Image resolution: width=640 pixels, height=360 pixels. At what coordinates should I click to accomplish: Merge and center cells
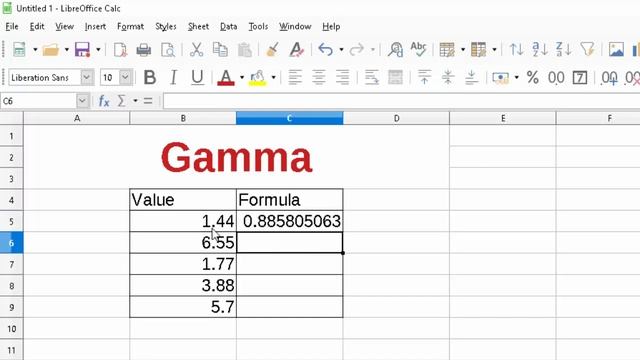point(396,78)
